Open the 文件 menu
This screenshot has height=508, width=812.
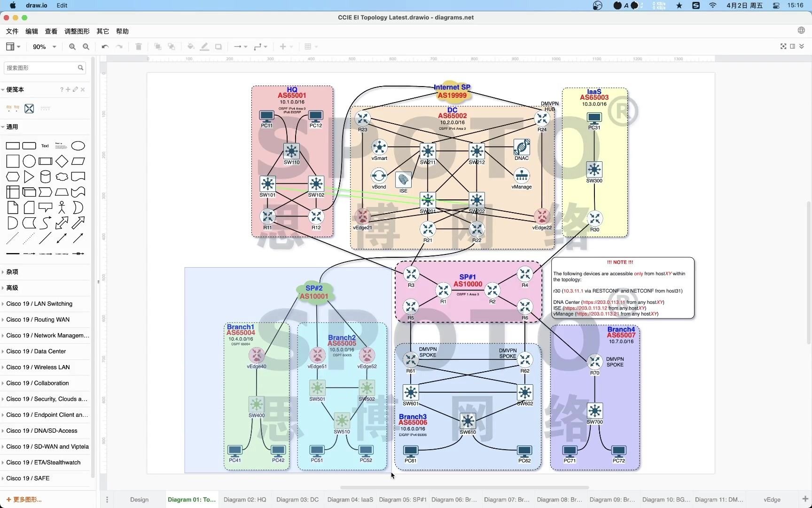[12, 31]
